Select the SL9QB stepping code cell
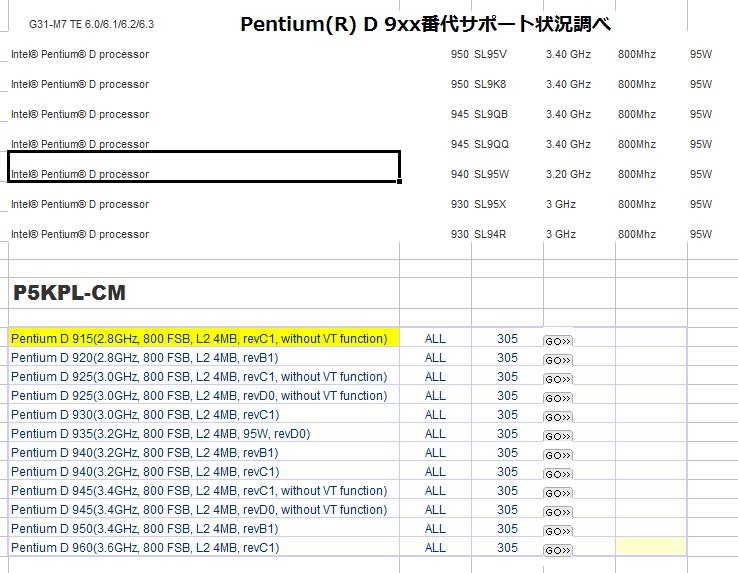 tap(491, 114)
